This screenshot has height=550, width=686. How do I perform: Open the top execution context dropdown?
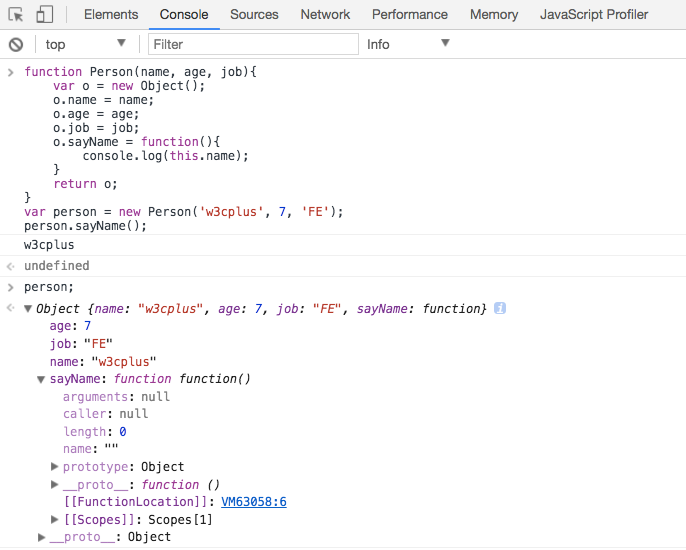coord(85,44)
